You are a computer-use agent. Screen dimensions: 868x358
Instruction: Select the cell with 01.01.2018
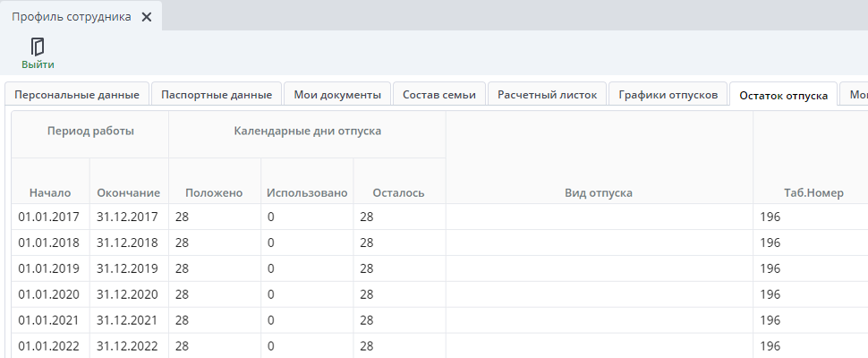(50, 243)
